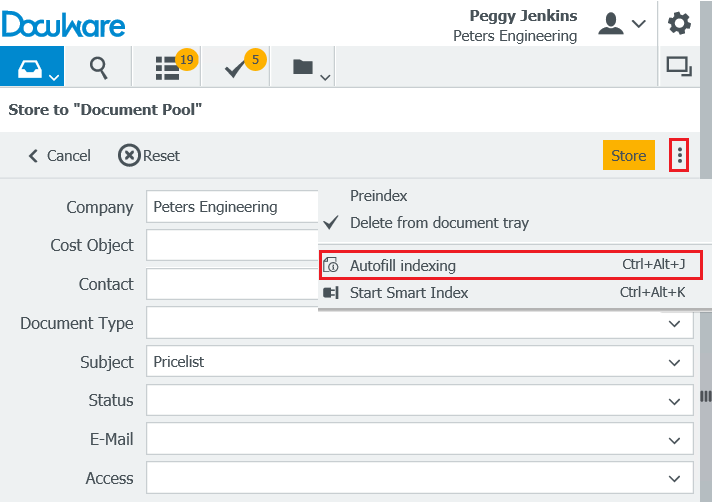This screenshot has width=712, height=502.
Task: Reset the index fields
Action: 149,155
